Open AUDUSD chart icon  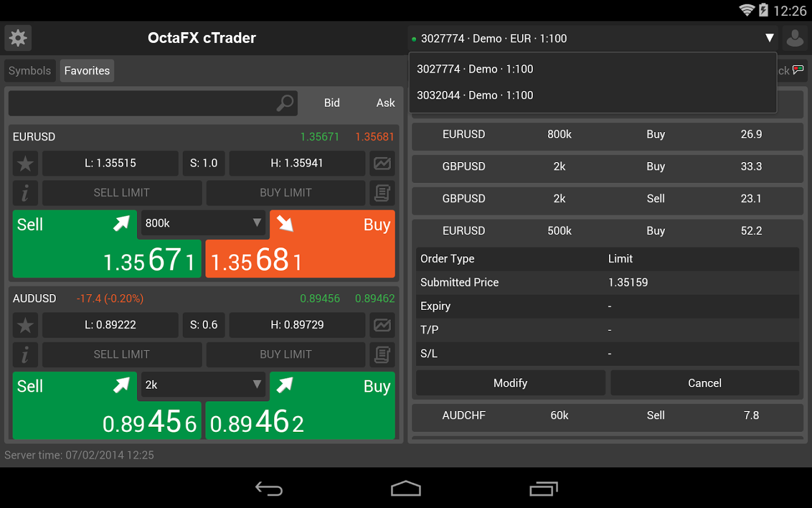point(382,325)
